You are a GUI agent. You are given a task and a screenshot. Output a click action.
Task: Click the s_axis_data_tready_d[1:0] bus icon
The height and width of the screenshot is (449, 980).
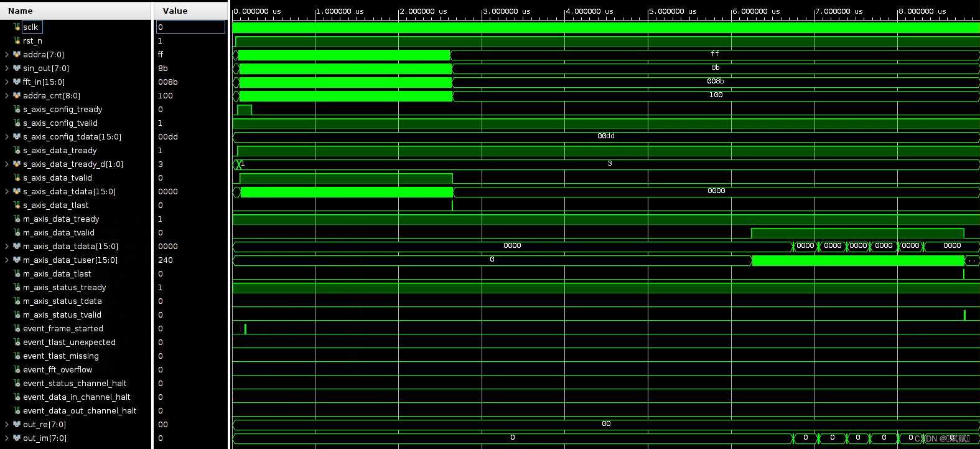(17, 164)
